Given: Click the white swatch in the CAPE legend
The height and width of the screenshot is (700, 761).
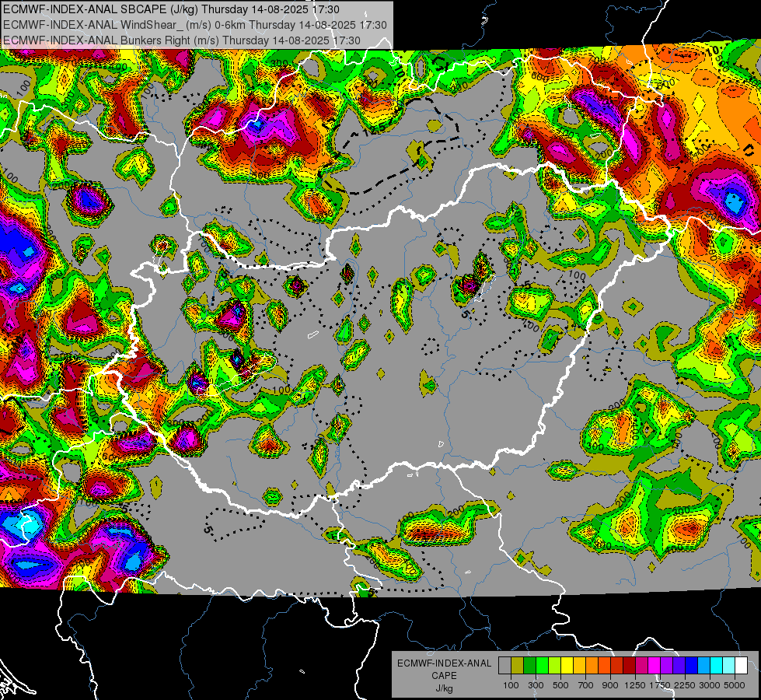Looking at the screenshot, I should click(x=741, y=665).
